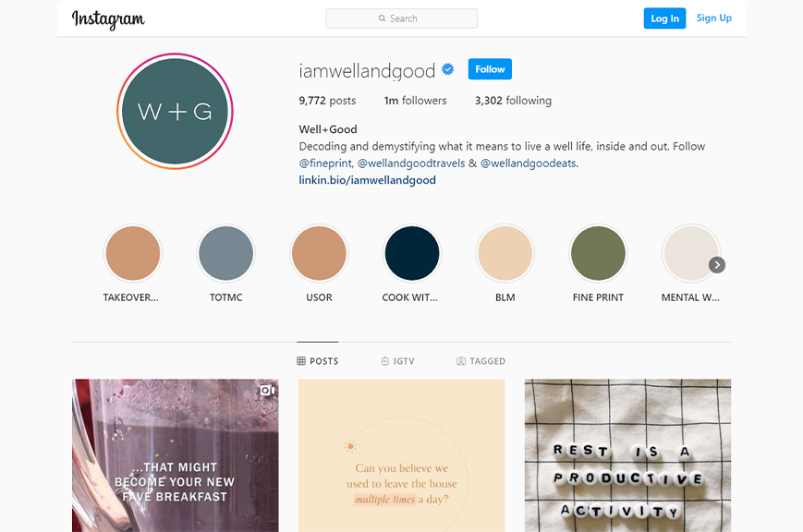Screen dimensions: 803x532
Task: Follow the iamwellandgood account
Action: (490, 69)
